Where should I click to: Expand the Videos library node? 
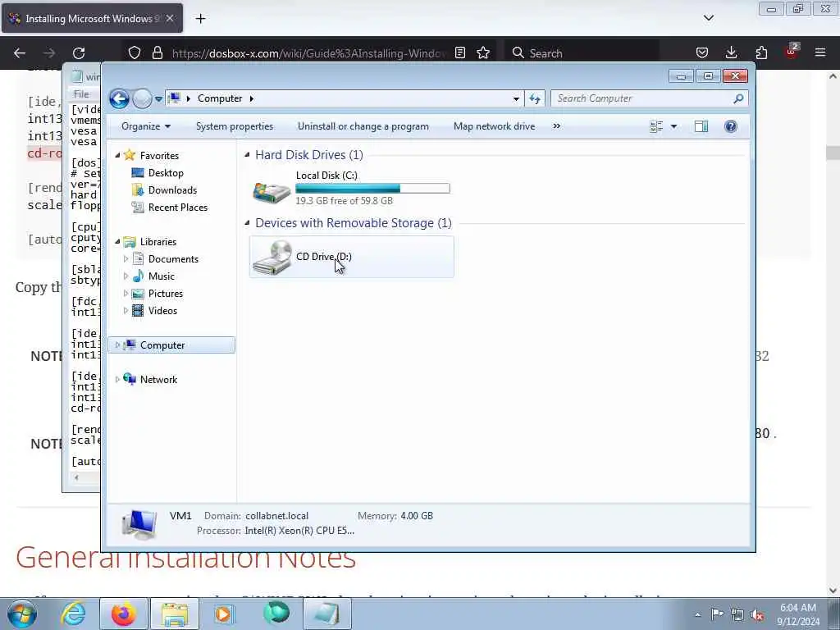point(126,311)
